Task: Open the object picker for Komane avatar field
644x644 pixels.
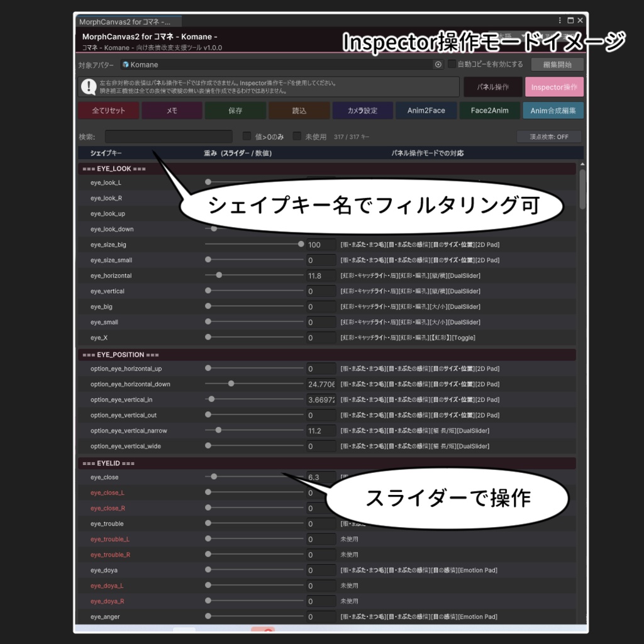Action: pyautogui.click(x=438, y=65)
